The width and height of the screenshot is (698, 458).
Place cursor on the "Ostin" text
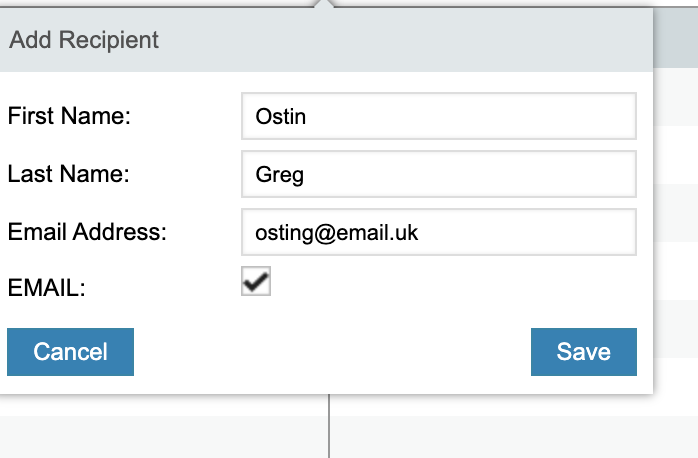(281, 117)
